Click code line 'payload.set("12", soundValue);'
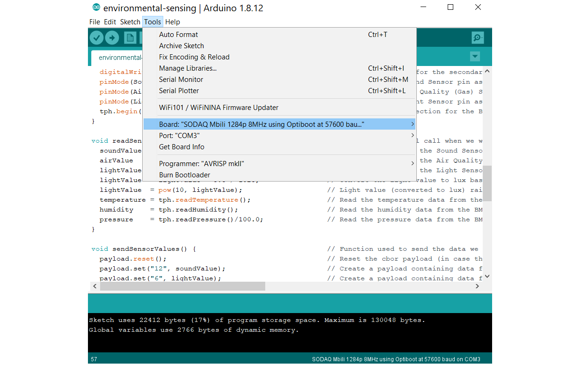The image size is (588, 365). [162, 269]
